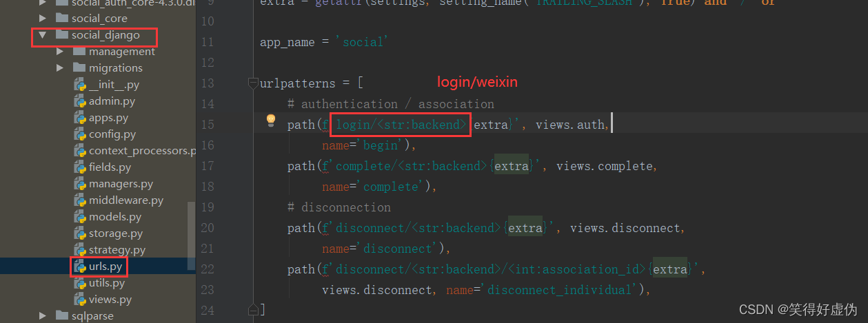
Task: Open file name utils.py in tree
Action: (107, 283)
